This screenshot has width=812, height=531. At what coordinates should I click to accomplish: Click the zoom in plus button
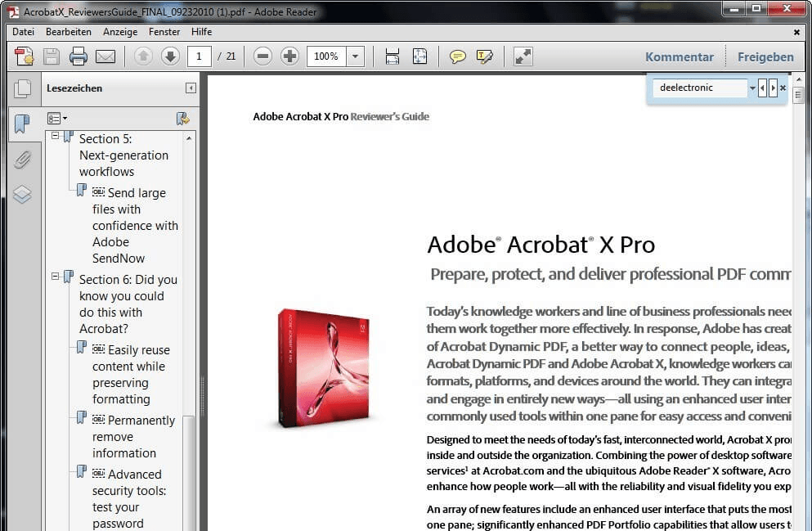[x=289, y=56]
